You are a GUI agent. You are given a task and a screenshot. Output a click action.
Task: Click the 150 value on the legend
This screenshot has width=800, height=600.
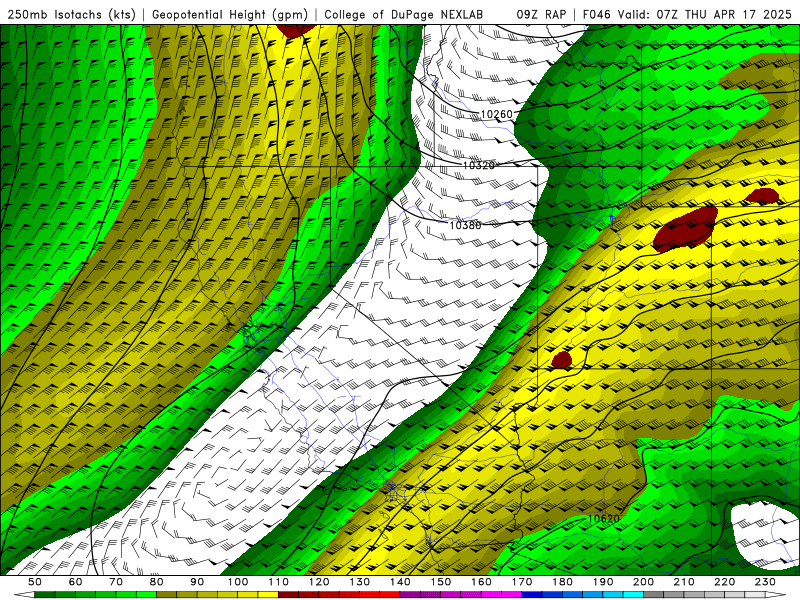441,582
